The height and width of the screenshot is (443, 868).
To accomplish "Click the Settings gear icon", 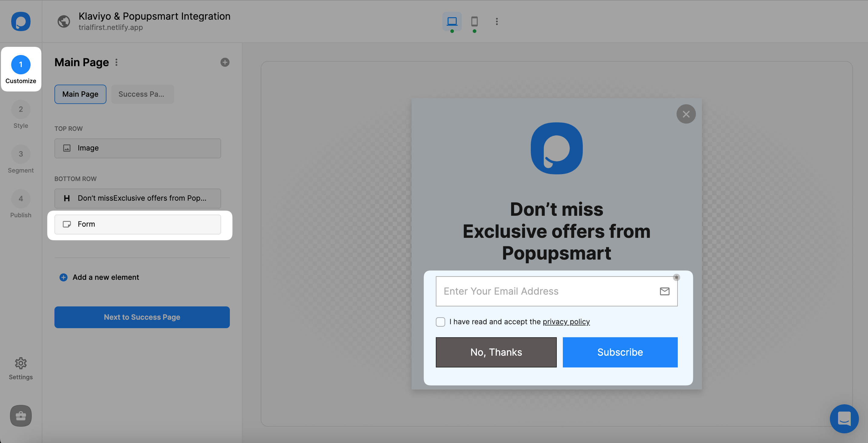I will tap(20, 362).
